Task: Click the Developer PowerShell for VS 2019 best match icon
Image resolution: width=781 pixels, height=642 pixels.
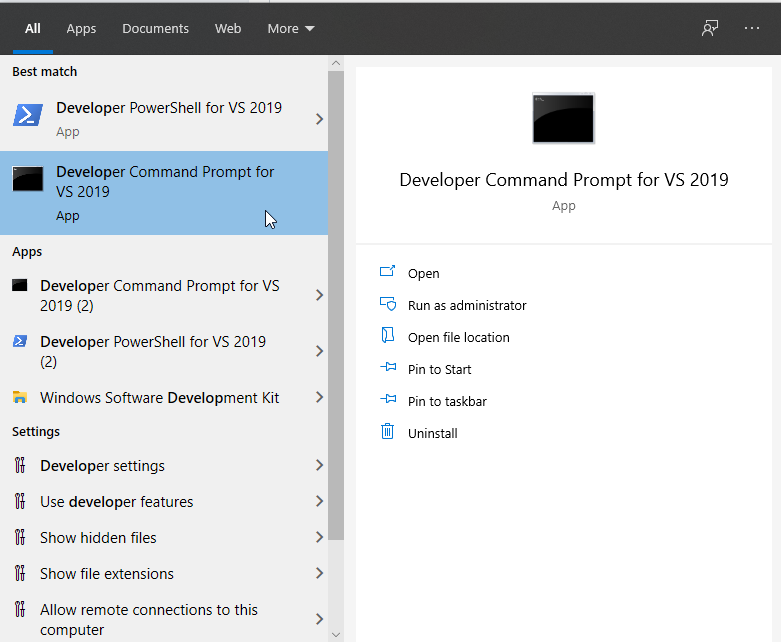Action: point(28,115)
